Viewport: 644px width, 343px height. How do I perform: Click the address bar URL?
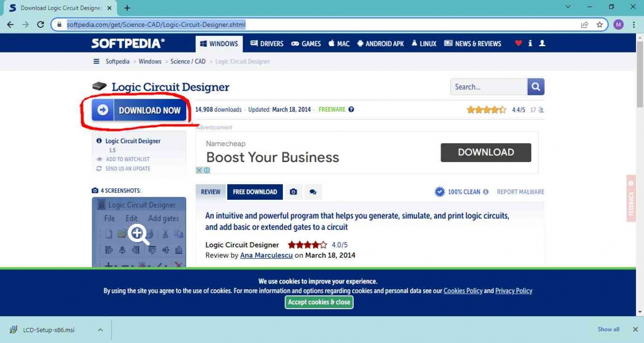click(x=157, y=25)
